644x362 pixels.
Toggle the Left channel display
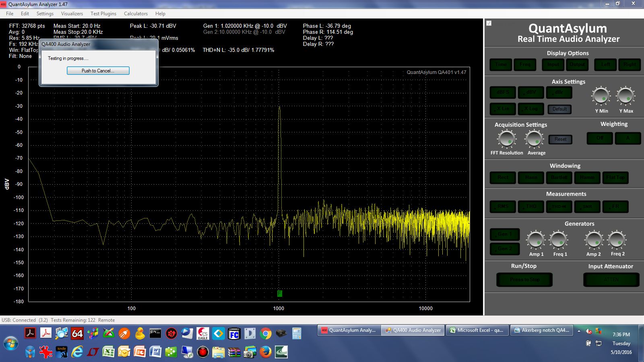[605, 64]
